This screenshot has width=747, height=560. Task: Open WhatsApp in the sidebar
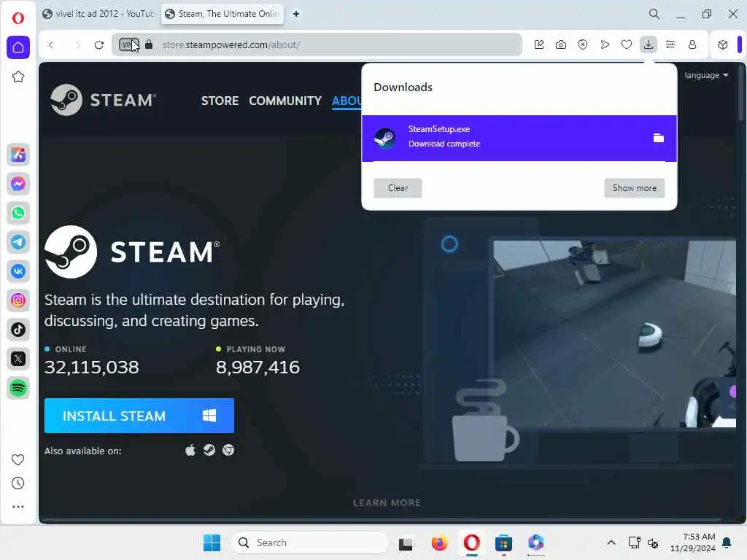coord(18,213)
